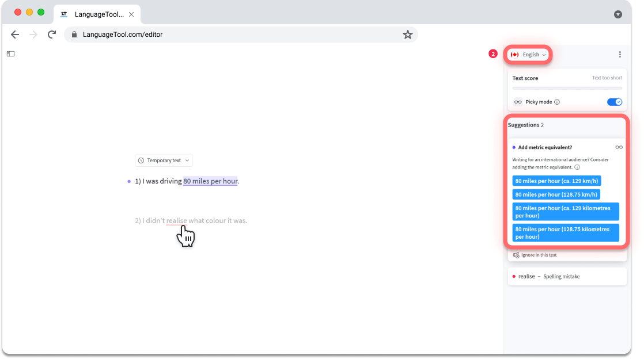This screenshot has height=359, width=644.
Task: Click the clock icon in Temporary text
Action: [141, 161]
